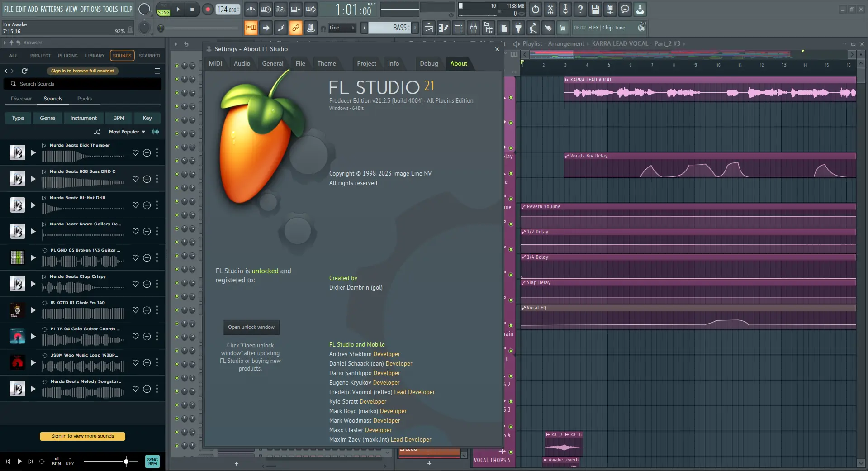Refresh the sounds browser
This screenshot has width=868, height=471.
tap(24, 71)
